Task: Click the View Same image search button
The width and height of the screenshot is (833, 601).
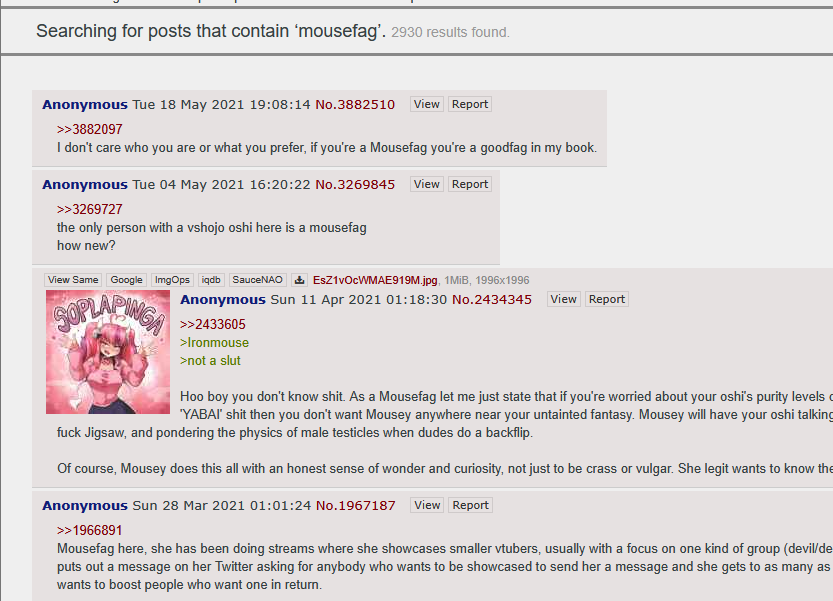Action: point(73,280)
